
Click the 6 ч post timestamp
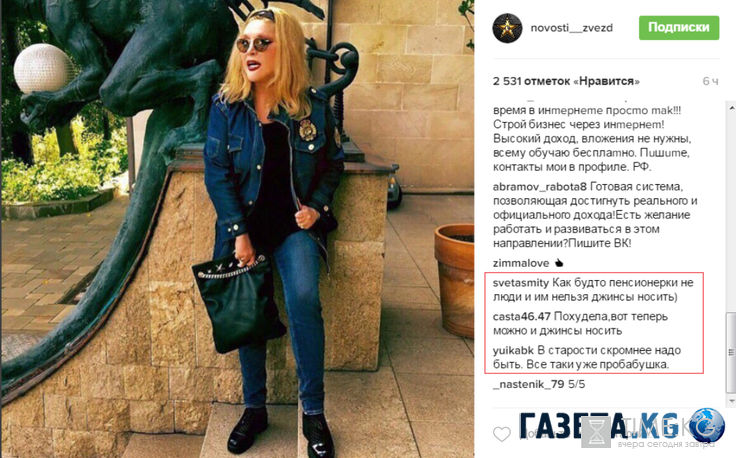710,81
